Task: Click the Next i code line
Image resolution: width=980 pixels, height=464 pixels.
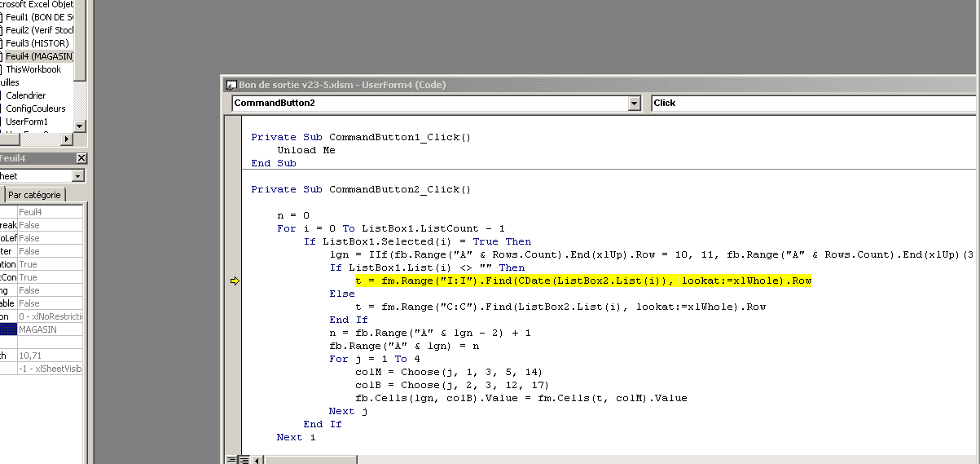Action: [x=297, y=437]
